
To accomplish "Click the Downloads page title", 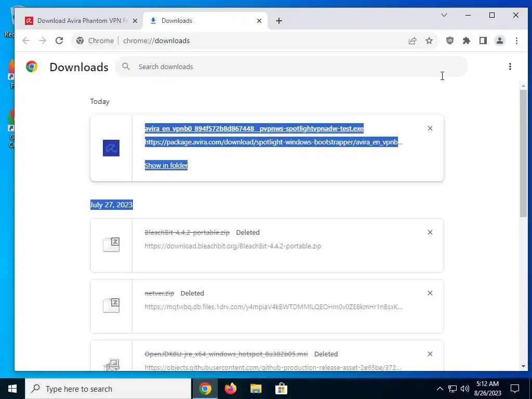I will (x=79, y=67).
